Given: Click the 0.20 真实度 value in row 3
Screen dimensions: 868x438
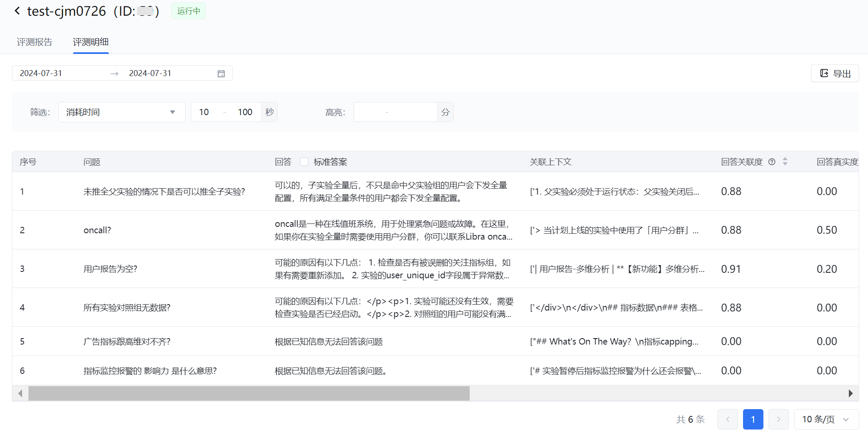Looking at the screenshot, I should (827, 269).
